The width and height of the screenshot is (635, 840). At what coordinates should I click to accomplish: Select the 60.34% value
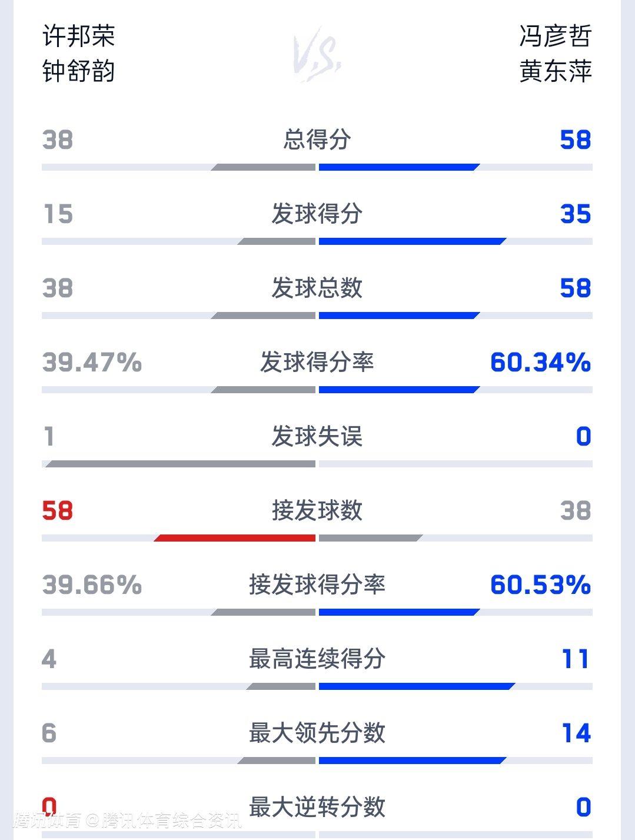pos(540,363)
